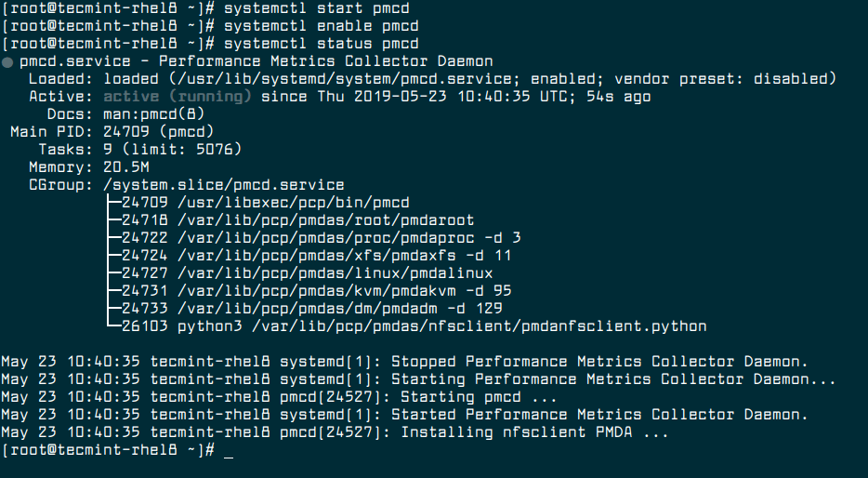Screen dimensions: 868x478
Task: Click the Memory 20.5M value
Action: [x=125, y=167]
